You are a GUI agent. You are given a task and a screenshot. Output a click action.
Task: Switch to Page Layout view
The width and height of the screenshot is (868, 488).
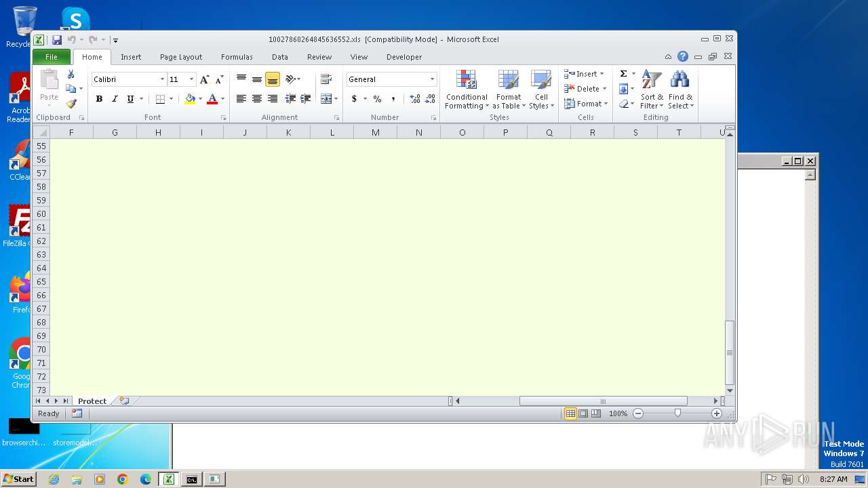(x=583, y=413)
